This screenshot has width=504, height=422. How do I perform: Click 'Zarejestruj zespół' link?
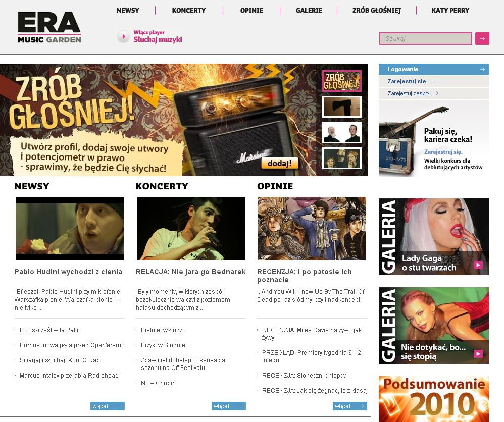coord(409,93)
